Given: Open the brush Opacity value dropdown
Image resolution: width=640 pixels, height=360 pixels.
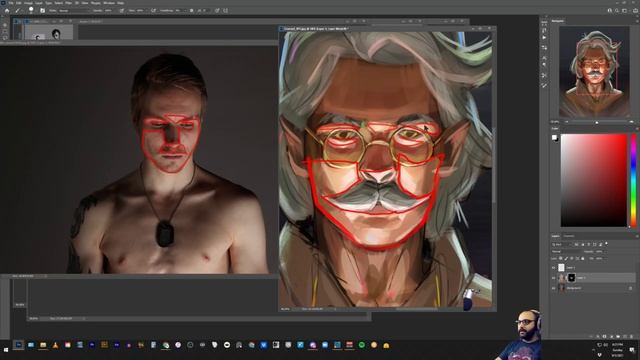Looking at the screenshot, I should point(108,11).
